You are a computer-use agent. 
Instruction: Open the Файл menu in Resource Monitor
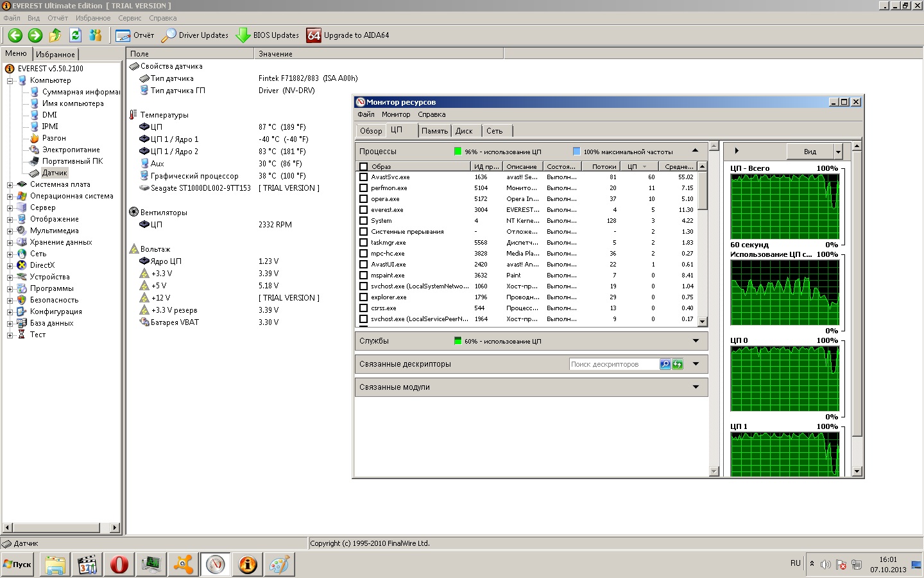(x=366, y=114)
